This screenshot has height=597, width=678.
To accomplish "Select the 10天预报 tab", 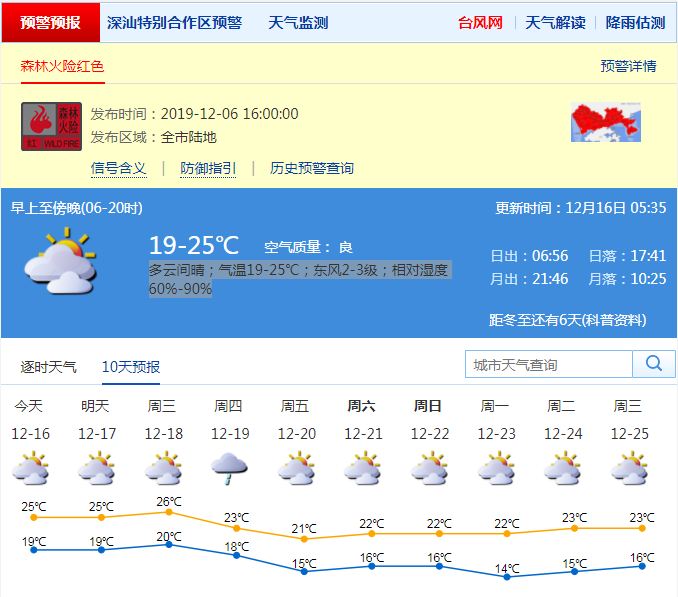I will click(131, 367).
